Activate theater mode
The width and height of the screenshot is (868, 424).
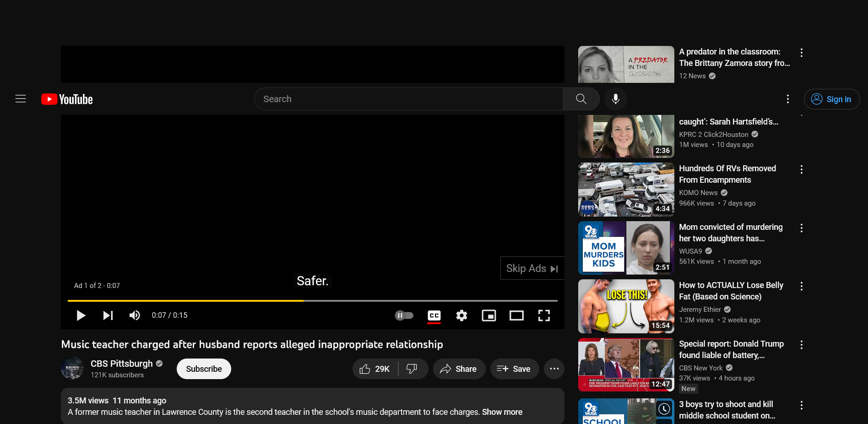coord(516,315)
